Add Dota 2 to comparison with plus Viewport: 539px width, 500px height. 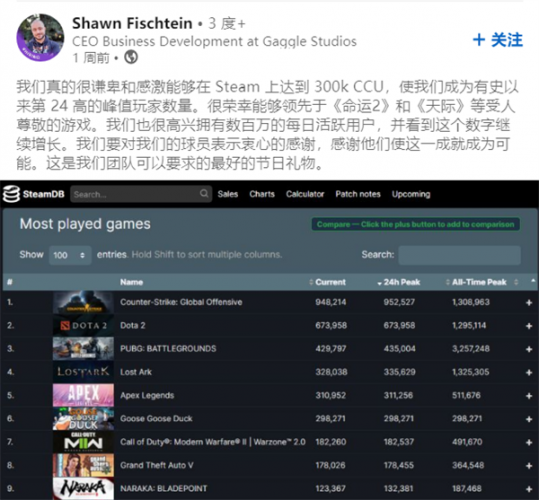[x=529, y=326]
